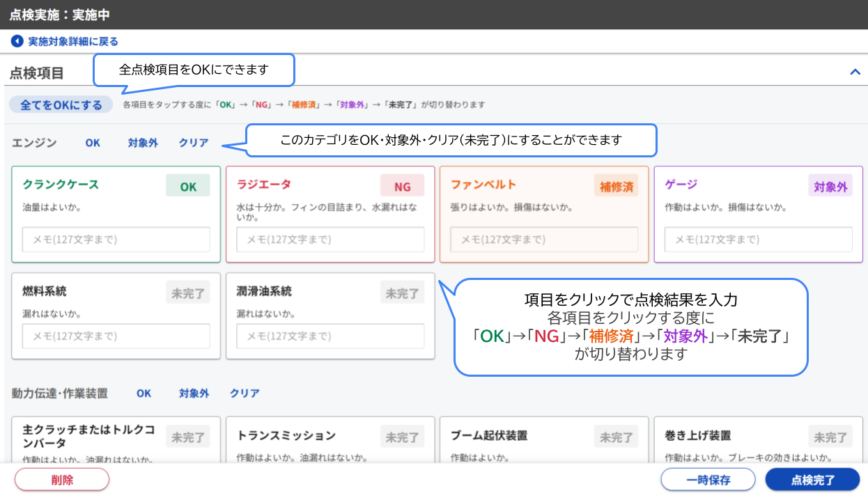Click the back arrow icon beside 実施対象詳細に戻る
Image resolution: width=868 pixels, height=500 pixels.
pyautogui.click(x=17, y=42)
